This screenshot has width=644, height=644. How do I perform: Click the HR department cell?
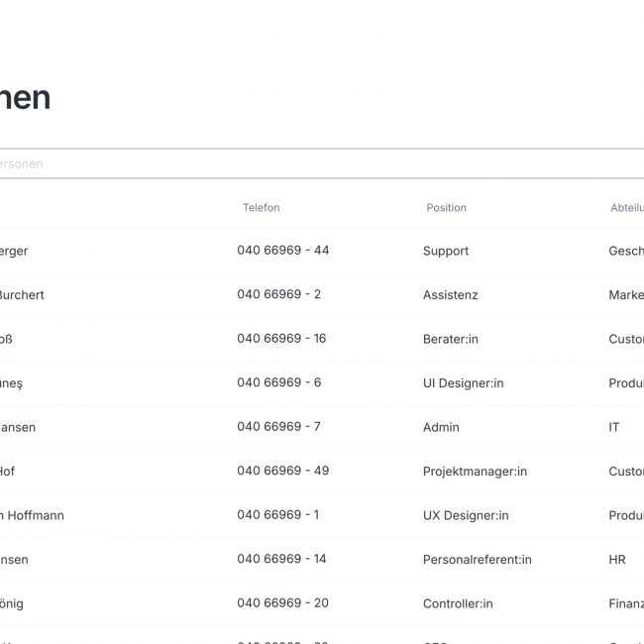[616, 560]
